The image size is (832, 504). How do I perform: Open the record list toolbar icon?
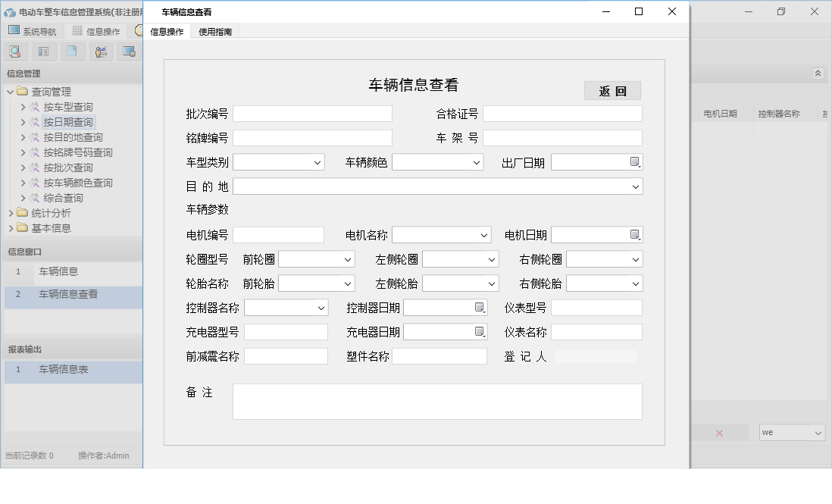44,51
